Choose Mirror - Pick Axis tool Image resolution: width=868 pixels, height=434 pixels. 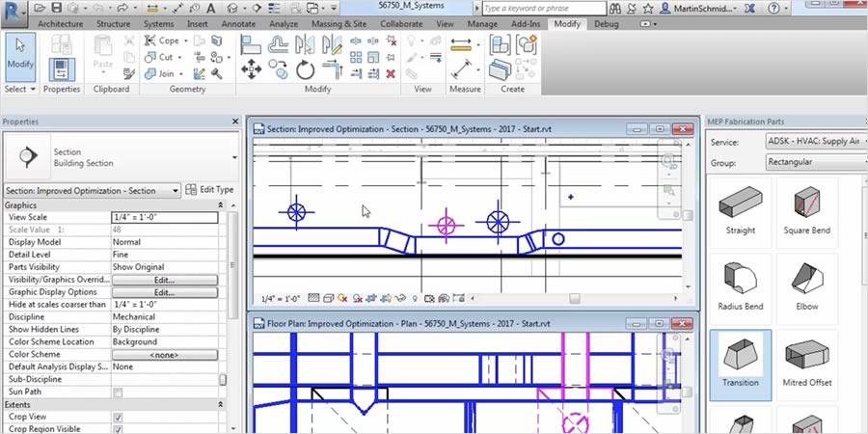pyautogui.click(x=305, y=44)
